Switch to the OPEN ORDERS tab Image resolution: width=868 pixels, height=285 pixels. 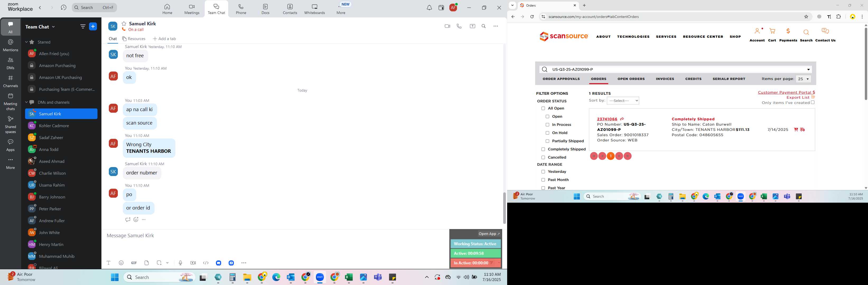point(631,79)
